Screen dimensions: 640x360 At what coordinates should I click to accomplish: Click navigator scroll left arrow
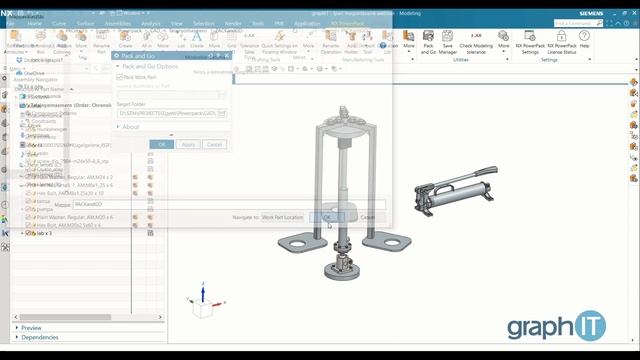tap(16, 317)
